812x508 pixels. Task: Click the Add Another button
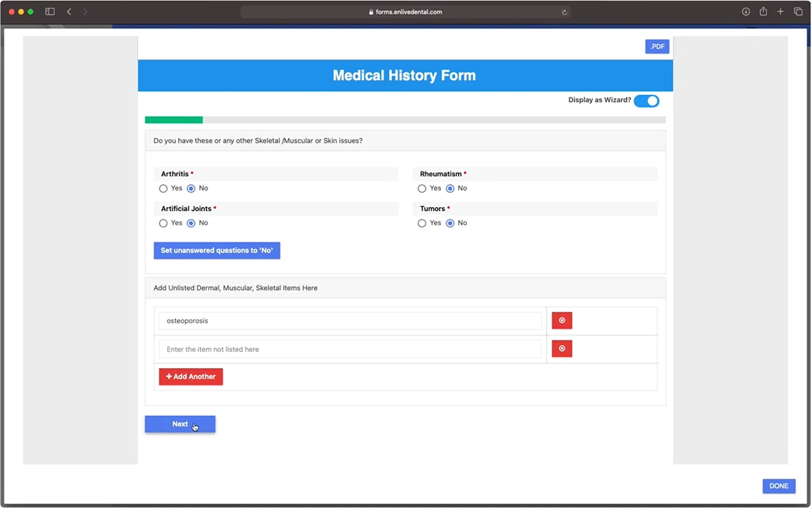tap(191, 377)
